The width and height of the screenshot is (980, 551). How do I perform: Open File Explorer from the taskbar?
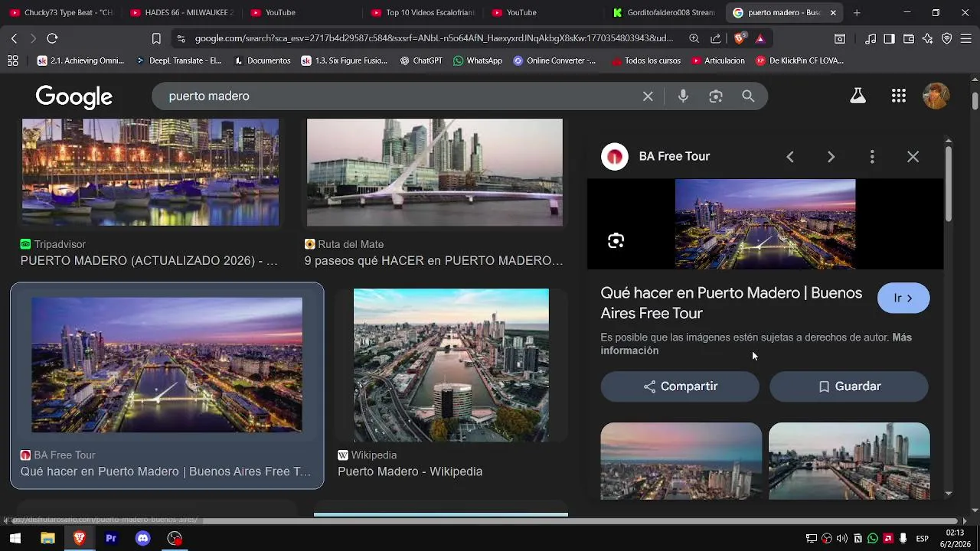(47, 539)
